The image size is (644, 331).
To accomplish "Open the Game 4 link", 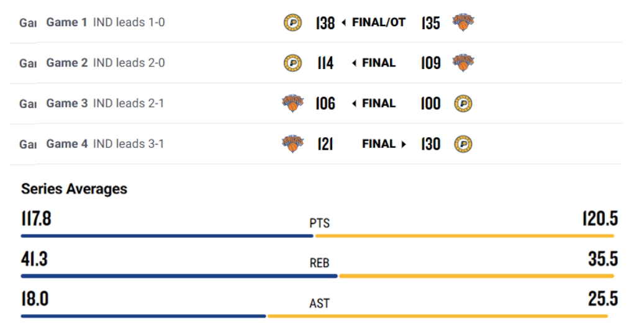I will (x=66, y=143).
